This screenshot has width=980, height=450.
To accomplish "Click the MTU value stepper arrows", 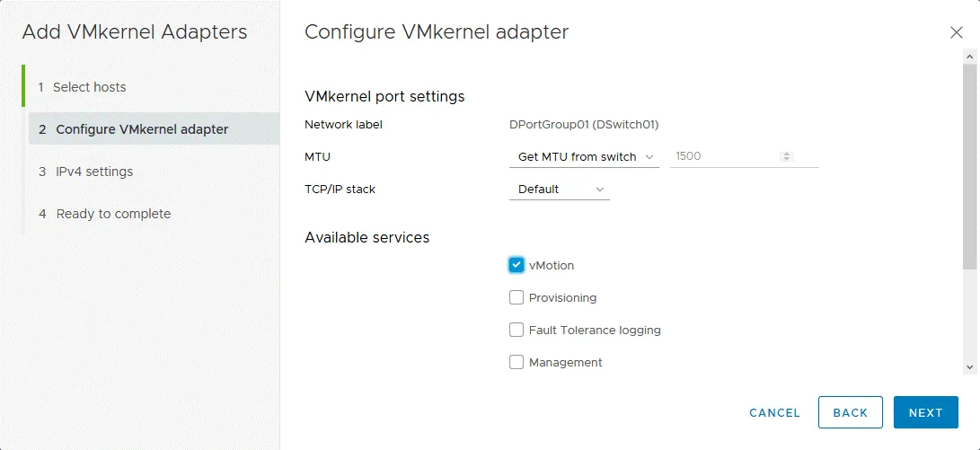I will coord(787,156).
